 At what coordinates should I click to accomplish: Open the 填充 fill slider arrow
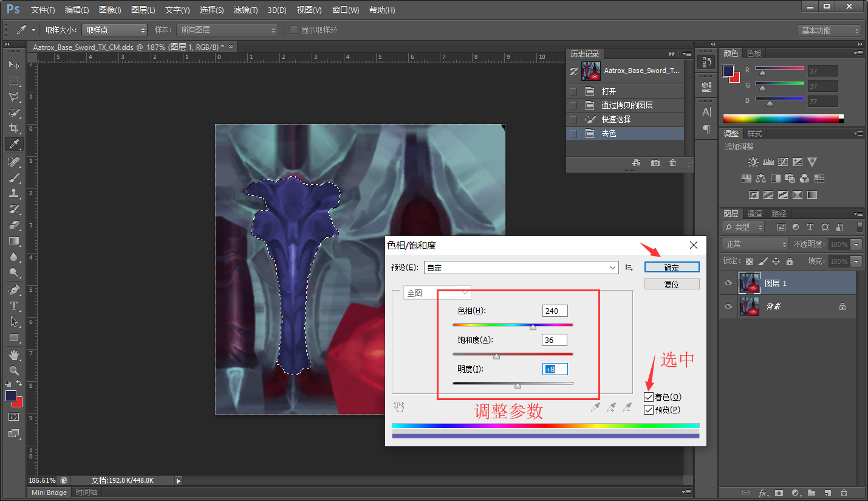coord(856,261)
